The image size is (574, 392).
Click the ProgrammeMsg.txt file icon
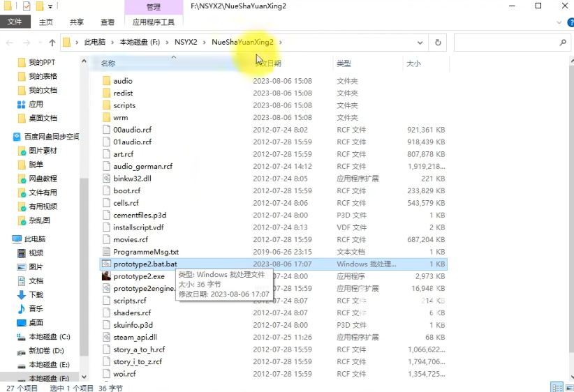pyautogui.click(x=106, y=252)
